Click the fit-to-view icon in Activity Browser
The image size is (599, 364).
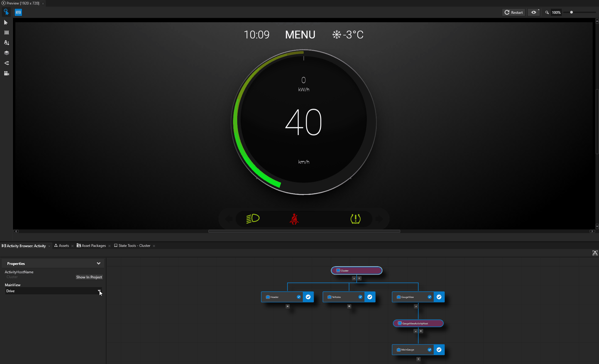[x=595, y=253]
